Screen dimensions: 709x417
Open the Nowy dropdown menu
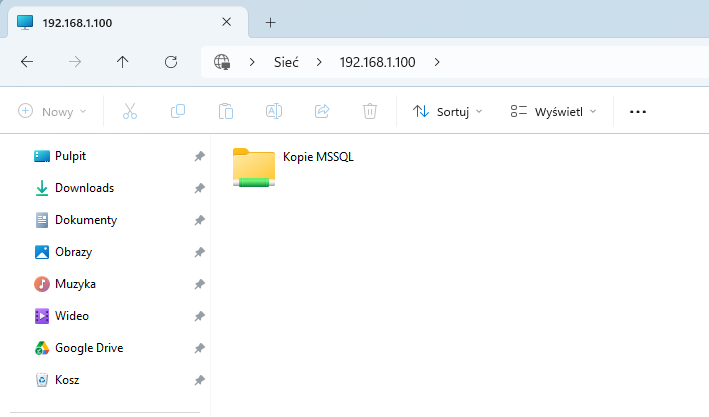pyautogui.click(x=52, y=112)
